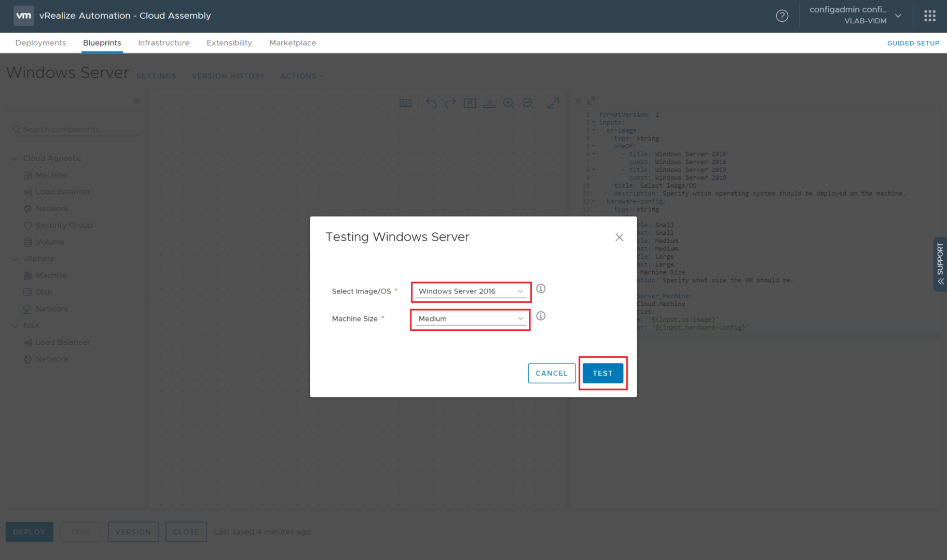Switch to the Deployments tab
Screen dimensions: 947x560
(x=40, y=43)
